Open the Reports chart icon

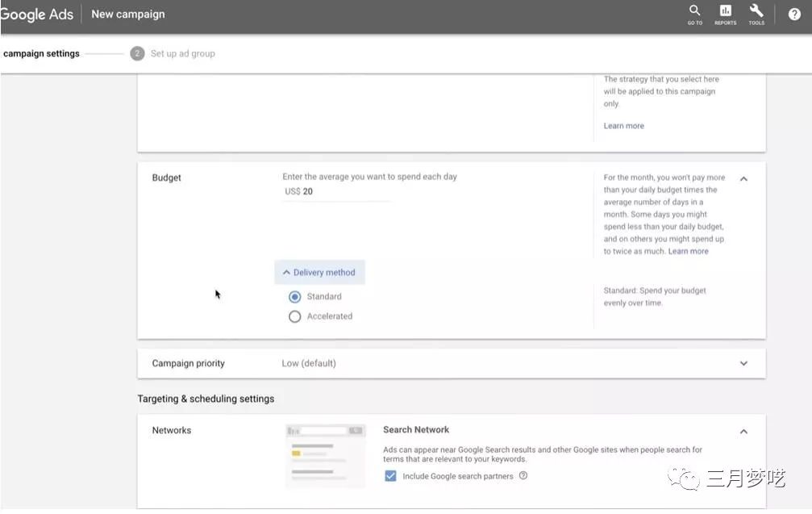tap(725, 13)
